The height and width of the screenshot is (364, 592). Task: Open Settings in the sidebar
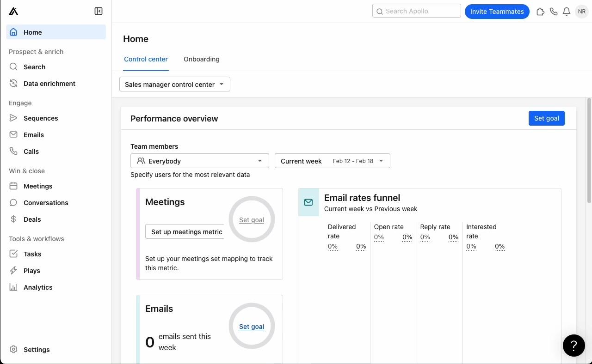coord(56,349)
